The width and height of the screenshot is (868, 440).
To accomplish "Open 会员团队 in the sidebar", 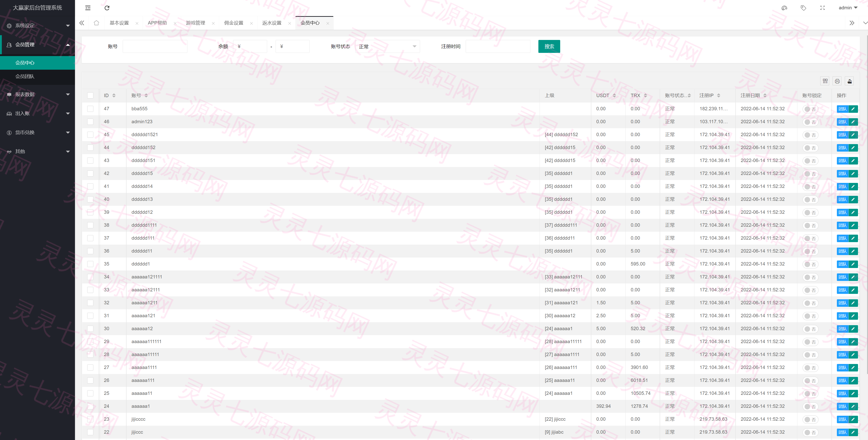I will point(37,76).
